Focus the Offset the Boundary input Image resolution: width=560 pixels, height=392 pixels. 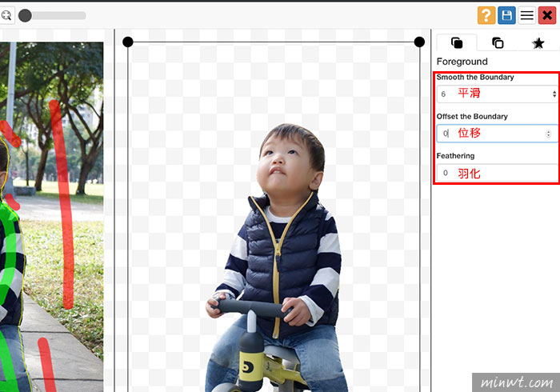(x=497, y=134)
